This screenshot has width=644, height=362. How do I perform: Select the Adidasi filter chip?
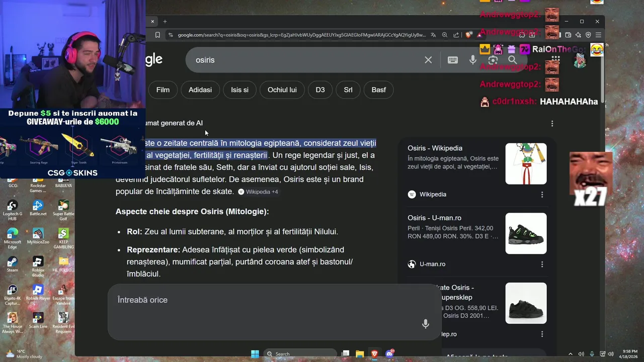click(x=200, y=89)
